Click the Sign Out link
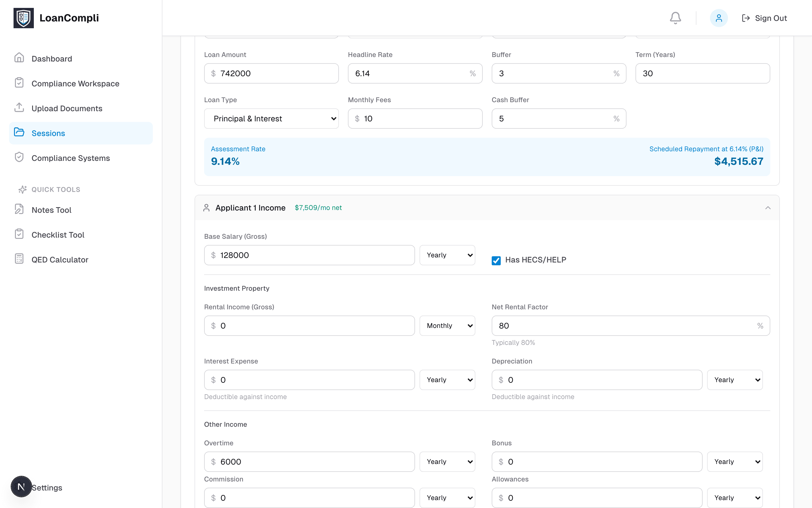Screen dimensions: 812x508 [764, 18]
